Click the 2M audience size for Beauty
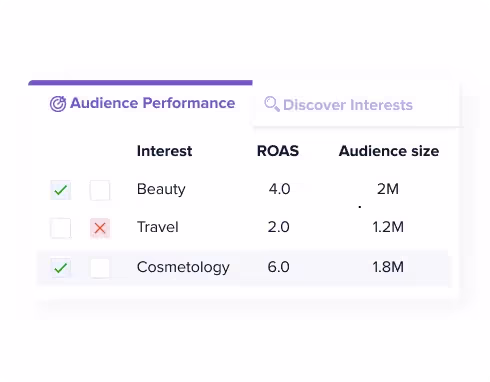Viewport: 490px width, 382px height. click(x=388, y=189)
